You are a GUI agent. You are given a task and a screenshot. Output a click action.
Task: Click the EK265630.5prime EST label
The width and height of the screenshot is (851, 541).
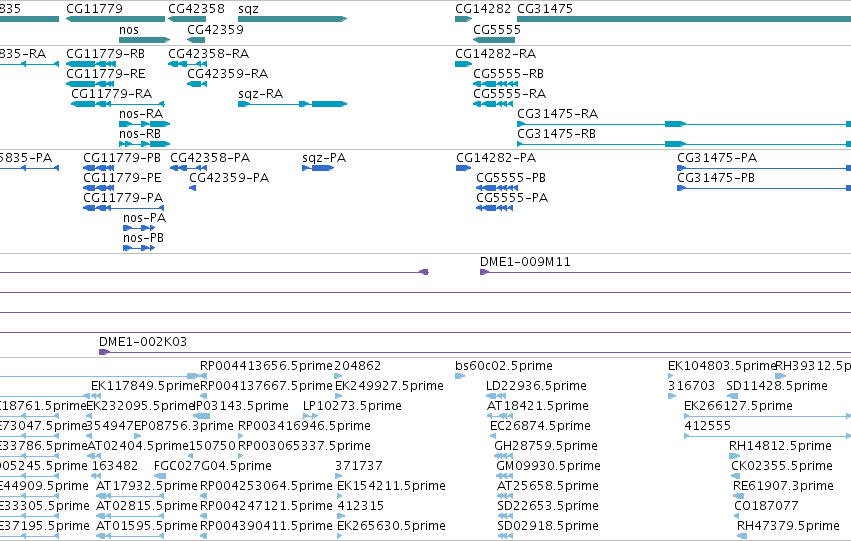(391, 526)
